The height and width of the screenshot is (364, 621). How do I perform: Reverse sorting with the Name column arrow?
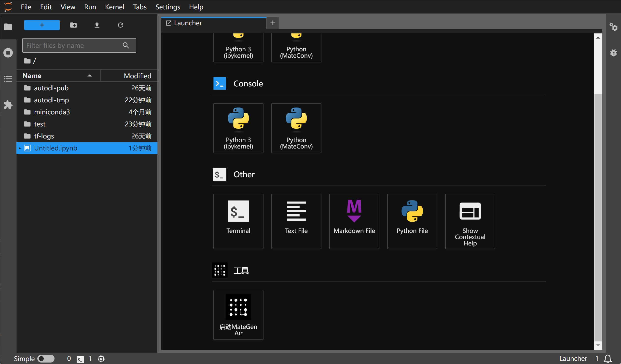point(89,76)
